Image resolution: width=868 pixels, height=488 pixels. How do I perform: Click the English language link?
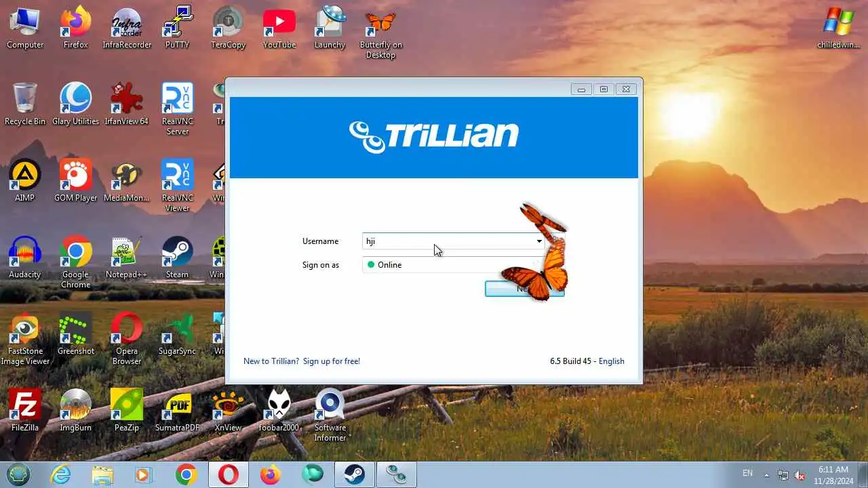(x=611, y=361)
